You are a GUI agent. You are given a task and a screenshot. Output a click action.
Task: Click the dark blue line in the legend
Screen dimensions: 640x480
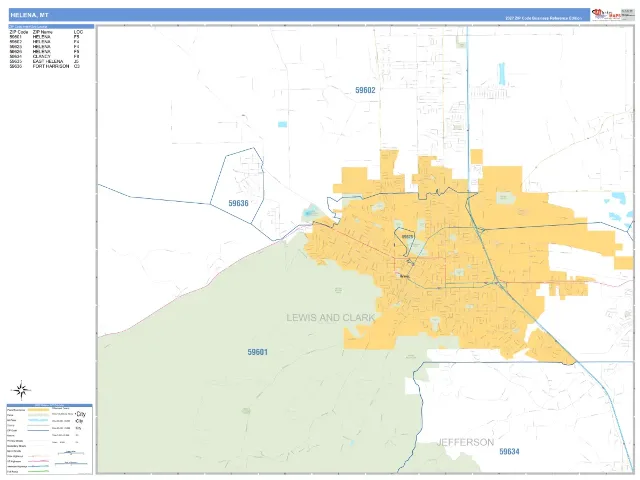[x=38, y=430]
